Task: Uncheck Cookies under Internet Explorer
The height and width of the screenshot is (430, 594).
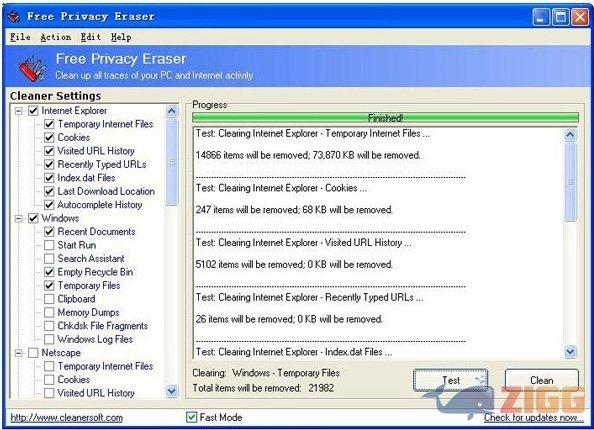Action: (49, 138)
